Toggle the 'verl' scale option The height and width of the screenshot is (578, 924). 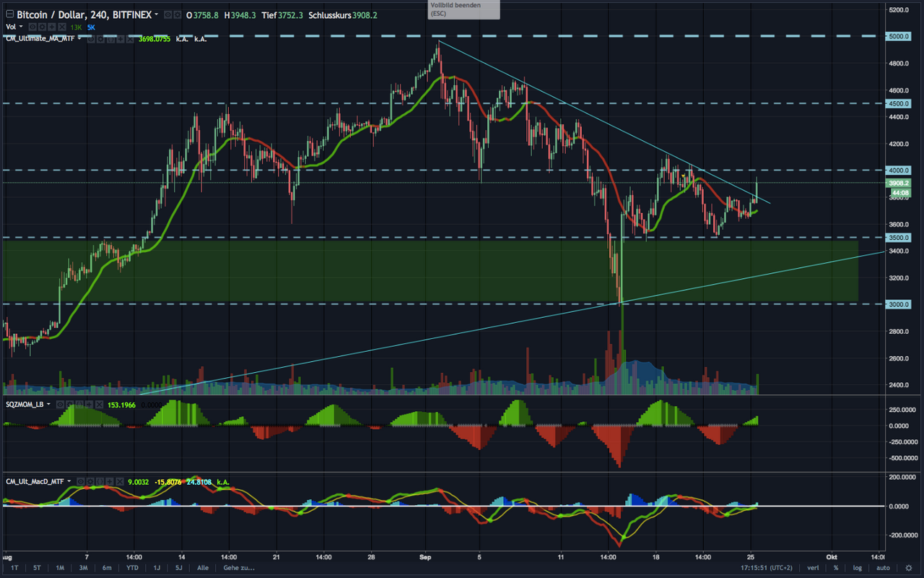(814, 568)
